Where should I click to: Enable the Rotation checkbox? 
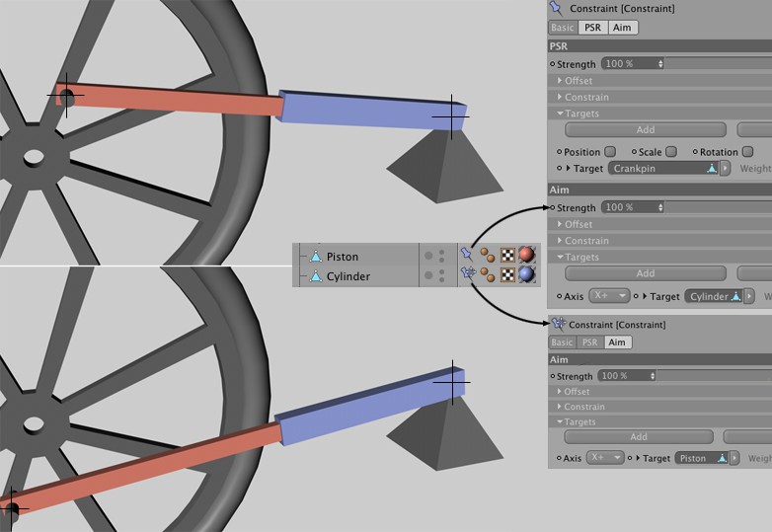(x=747, y=152)
